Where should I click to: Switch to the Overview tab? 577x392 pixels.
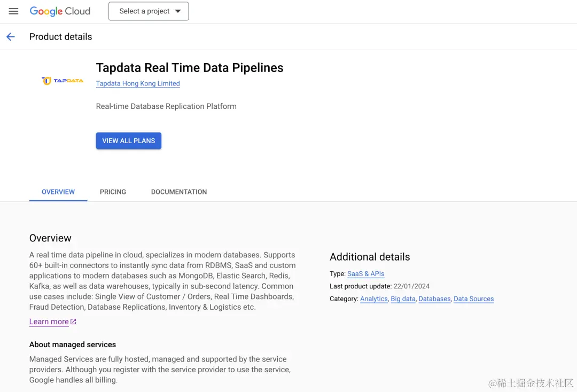click(x=58, y=192)
